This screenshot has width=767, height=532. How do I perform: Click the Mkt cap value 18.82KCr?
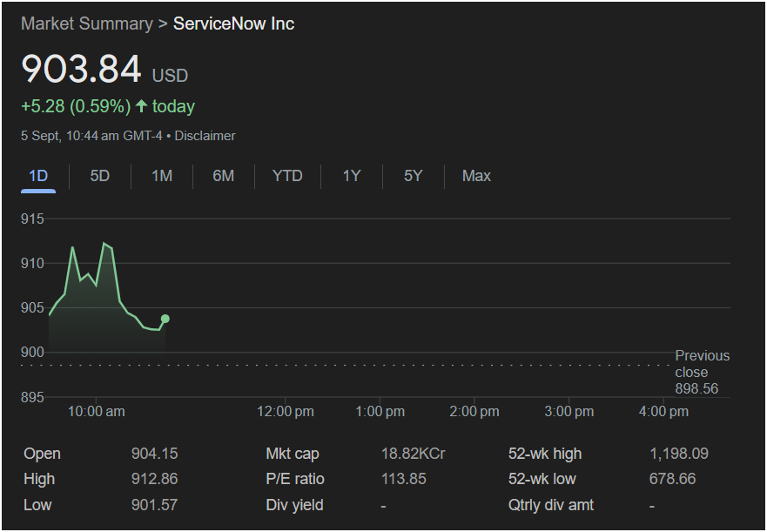point(414,454)
